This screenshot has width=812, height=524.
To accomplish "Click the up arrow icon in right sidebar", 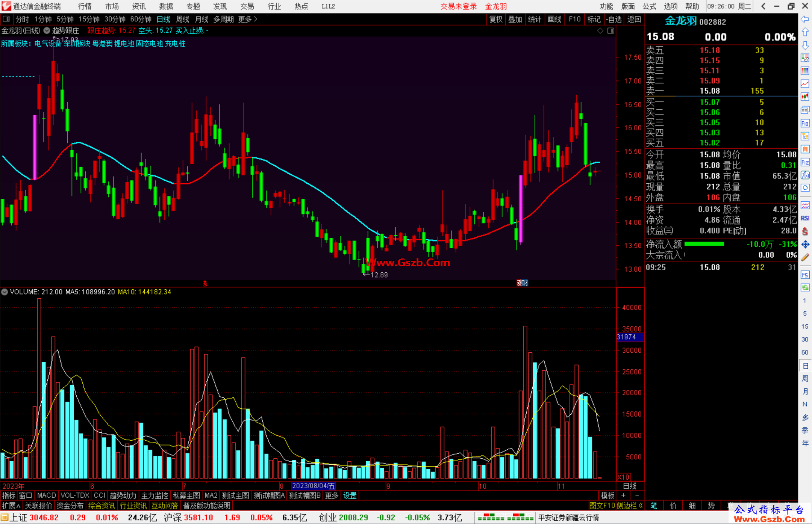I will coord(805,32).
